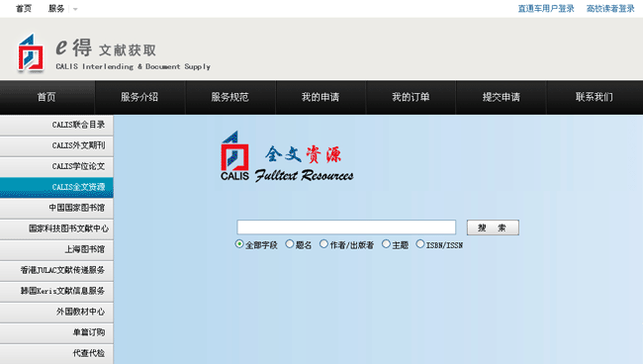The width and height of the screenshot is (643, 364).
Task: Open 中国国家图书馆 in the sidebar
Action: pyautogui.click(x=56, y=209)
